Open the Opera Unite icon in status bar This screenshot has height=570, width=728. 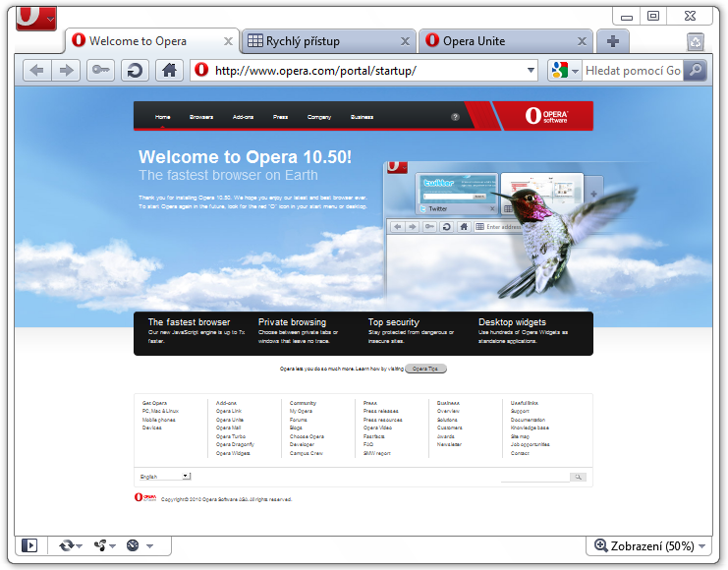click(100, 545)
